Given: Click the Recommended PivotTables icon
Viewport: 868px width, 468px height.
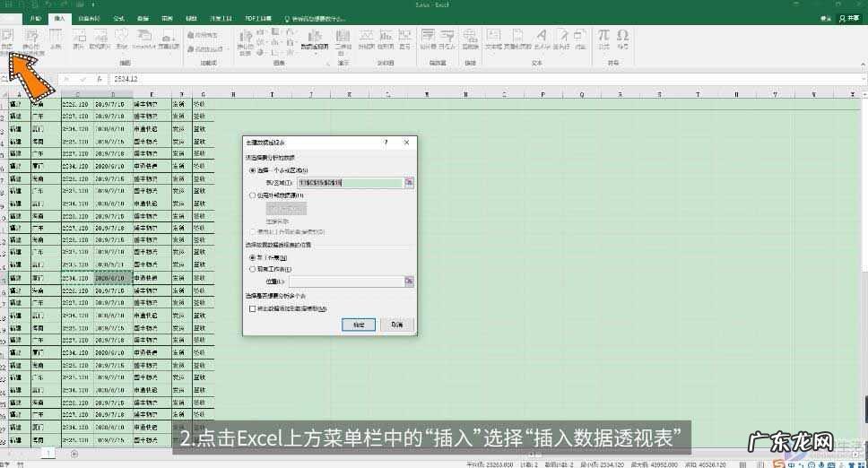Looking at the screenshot, I should pyautogui.click(x=31, y=39).
